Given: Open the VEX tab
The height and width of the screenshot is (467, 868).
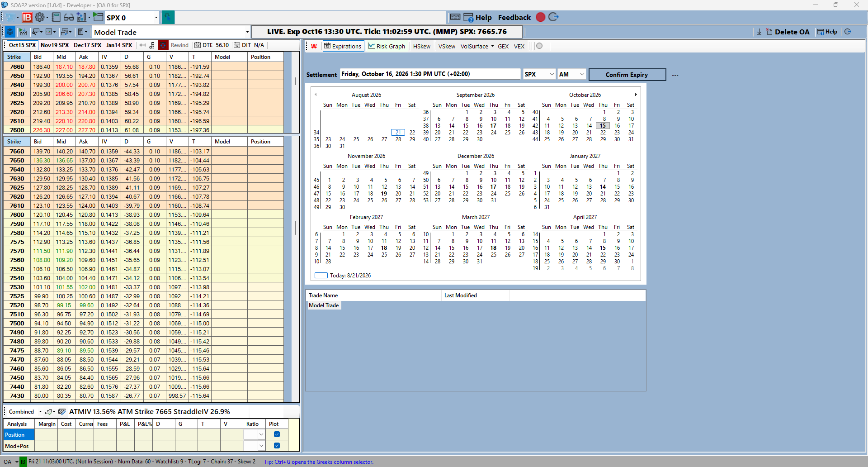Looking at the screenshot, I should [x=519, y=46].
